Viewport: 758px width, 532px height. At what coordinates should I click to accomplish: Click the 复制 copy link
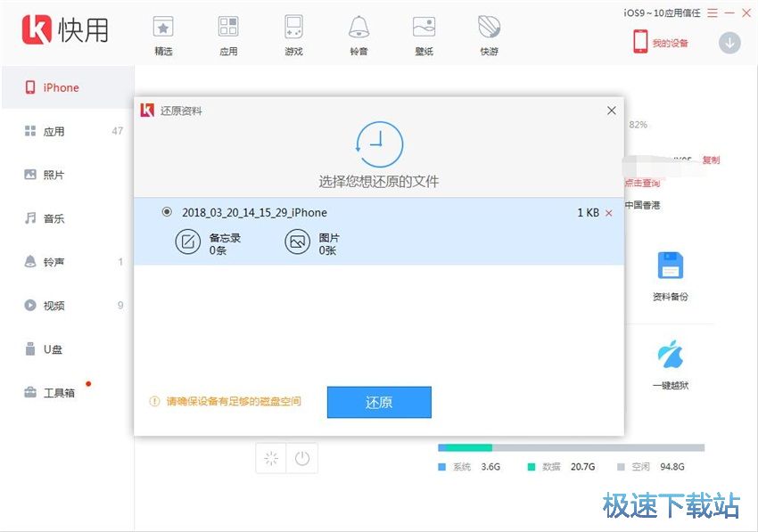click(711, 160)
